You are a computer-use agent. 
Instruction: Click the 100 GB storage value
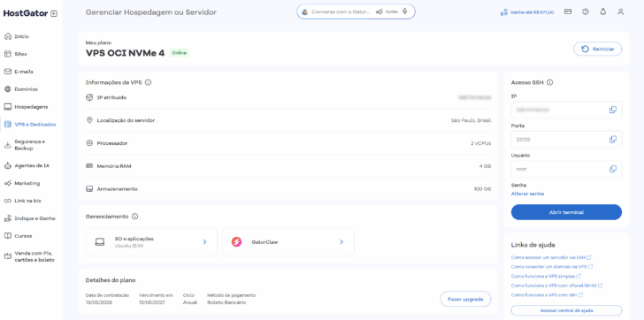tap(482, 189)
